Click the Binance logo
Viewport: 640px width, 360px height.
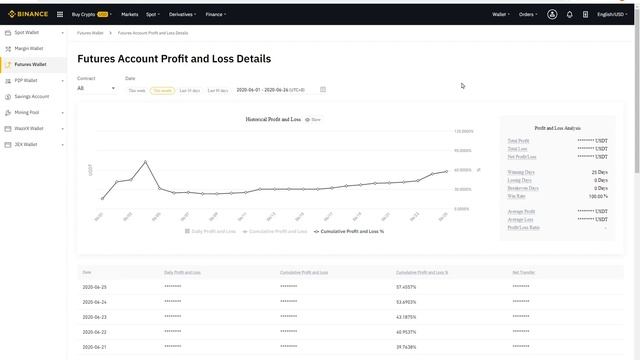click(x=28, y=14)
